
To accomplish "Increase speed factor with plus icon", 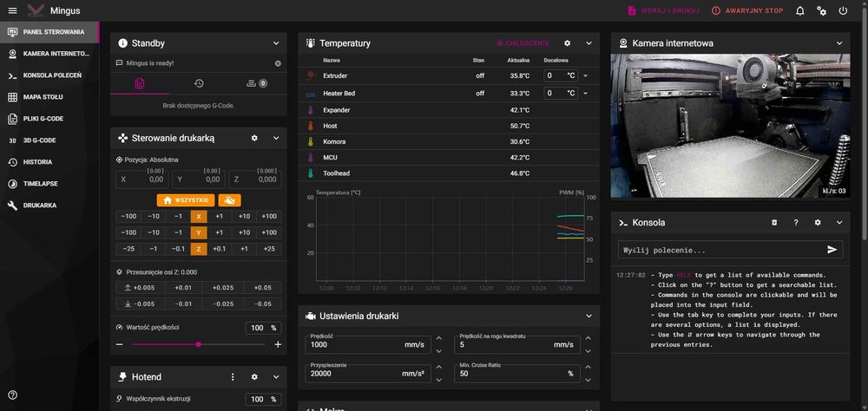I will click(278, 344).
